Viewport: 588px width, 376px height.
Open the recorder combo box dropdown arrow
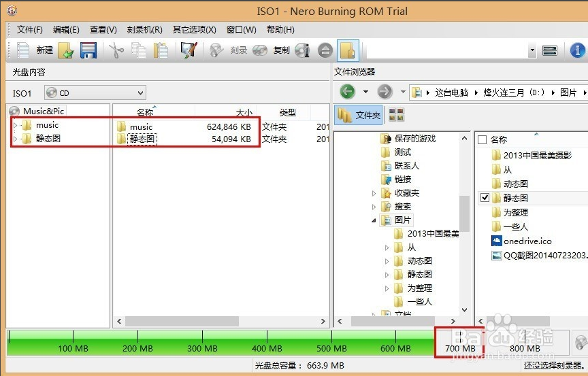[x=532, y=50]
